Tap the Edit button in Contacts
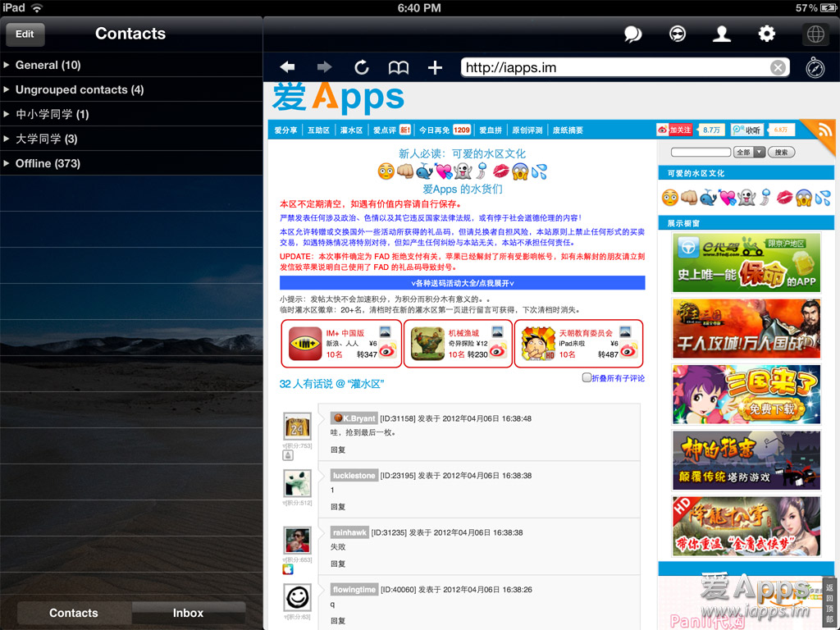This screenshot has height=630, width=840. click(25, 34)
